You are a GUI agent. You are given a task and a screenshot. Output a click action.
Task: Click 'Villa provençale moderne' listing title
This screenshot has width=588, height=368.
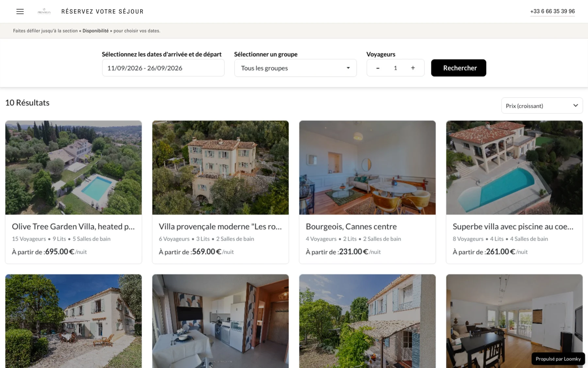(x=220, y=226)
